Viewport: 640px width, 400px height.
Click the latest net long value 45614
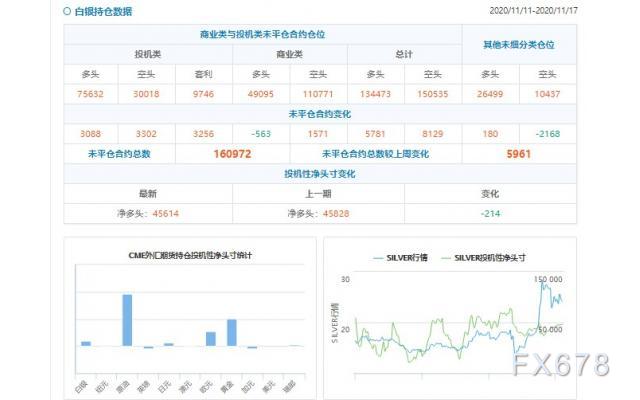coord(166,213)
